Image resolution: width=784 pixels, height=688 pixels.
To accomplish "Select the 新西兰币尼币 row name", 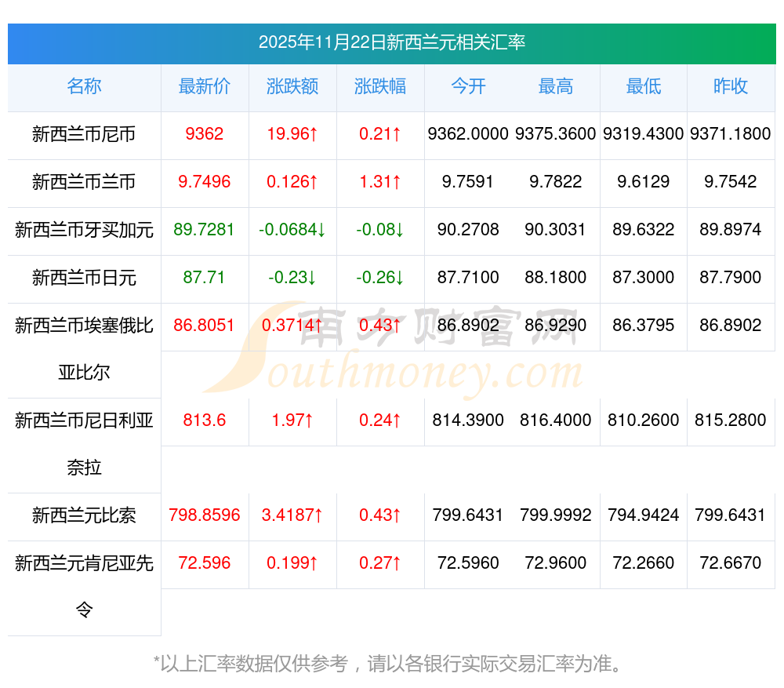I will pos(84,135).
